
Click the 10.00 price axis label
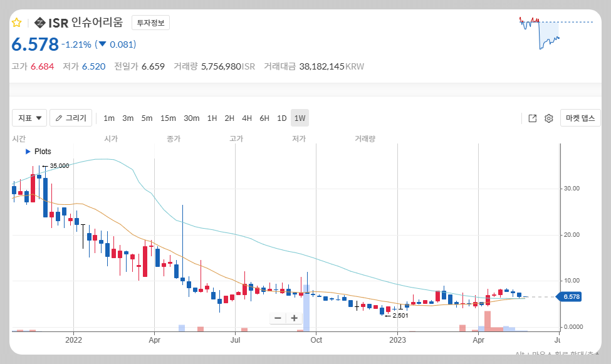pos(572,281)
